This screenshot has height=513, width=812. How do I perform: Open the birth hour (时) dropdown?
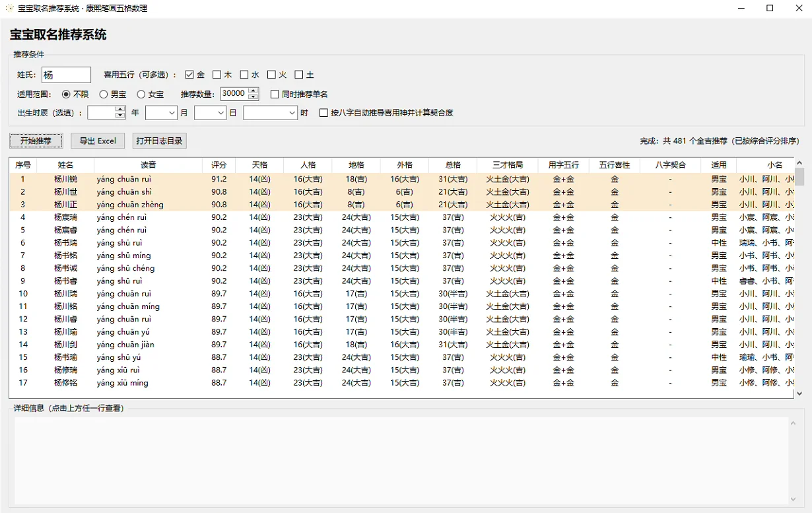point(292,113)
